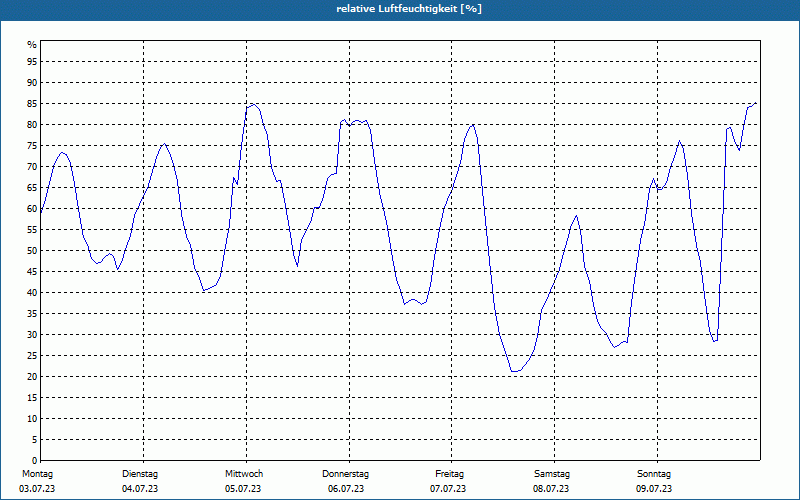The width and height of the screenshot is (800, 500).
Task: Click the 45 y-axis value
Action: (32, 271)
